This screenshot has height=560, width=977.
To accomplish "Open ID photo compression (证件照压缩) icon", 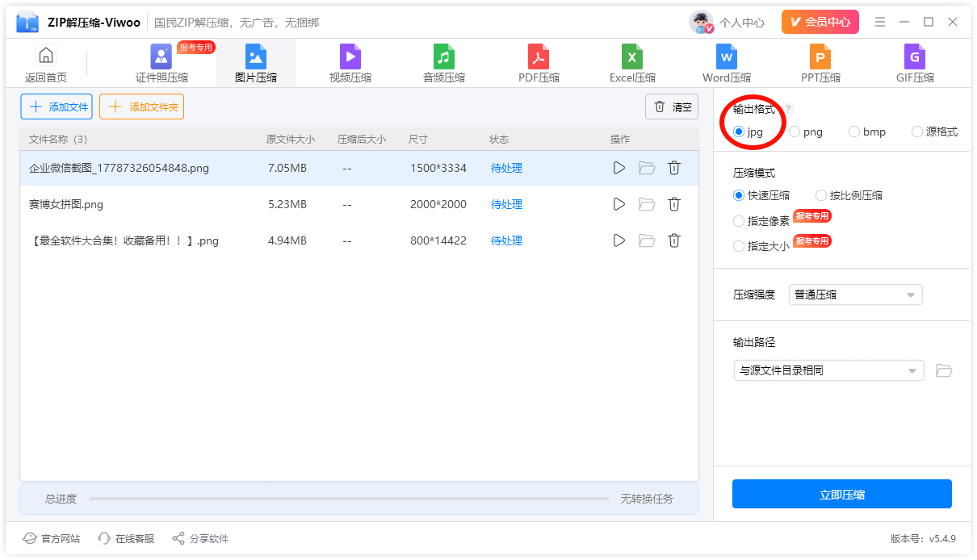I will pos(161,56).
